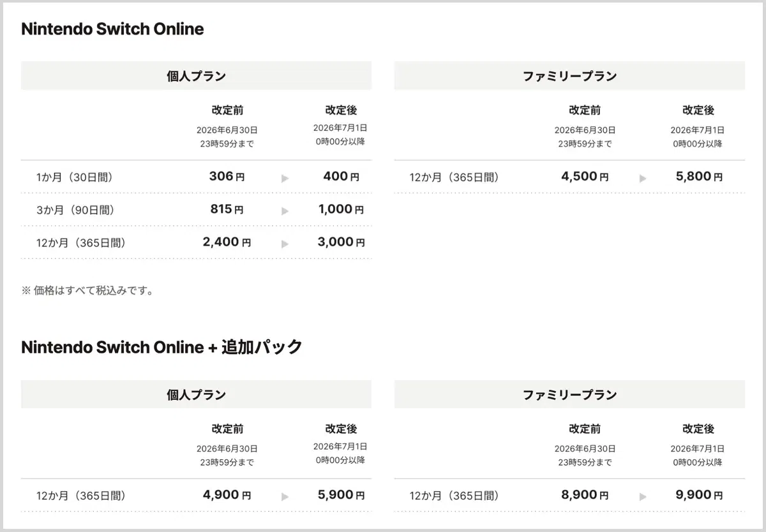
Task: Click the 2,400円 price
Action: pyautogui.click(x=227, y=242)
